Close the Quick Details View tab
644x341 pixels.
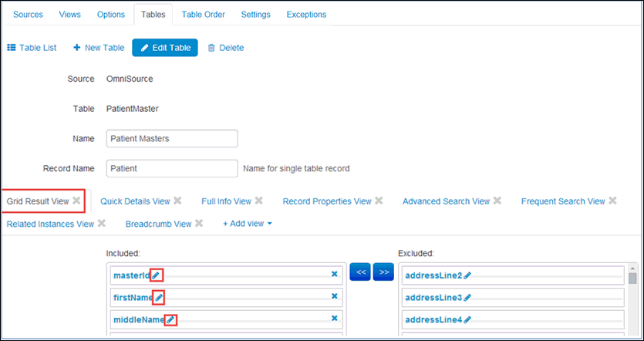click(x=177, y=201)
